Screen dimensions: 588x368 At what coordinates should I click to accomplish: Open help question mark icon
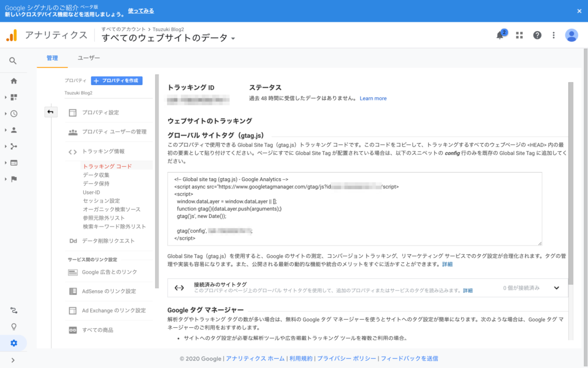[537, 35]
